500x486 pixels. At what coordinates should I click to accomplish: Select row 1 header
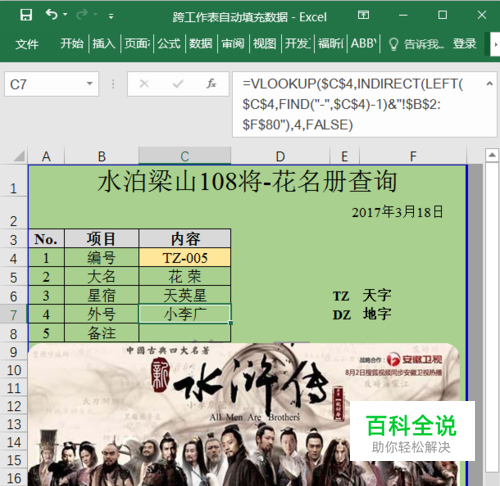click(x=13, y=181)
